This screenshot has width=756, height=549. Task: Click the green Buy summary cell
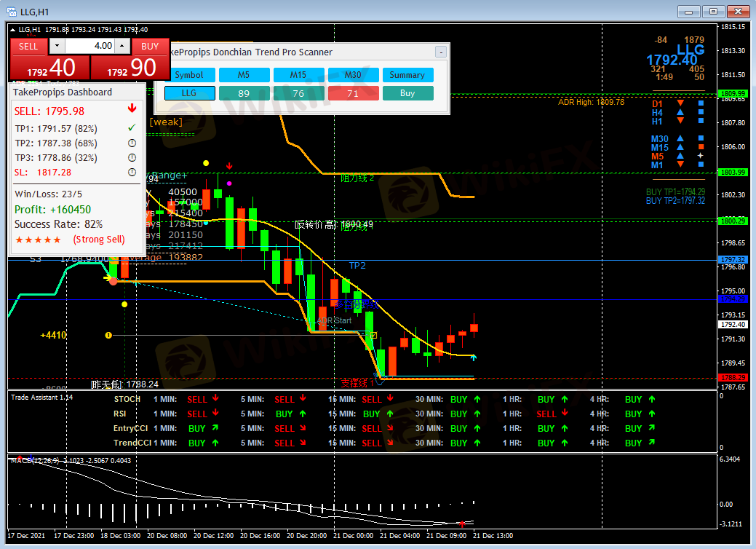coord(407,93)
